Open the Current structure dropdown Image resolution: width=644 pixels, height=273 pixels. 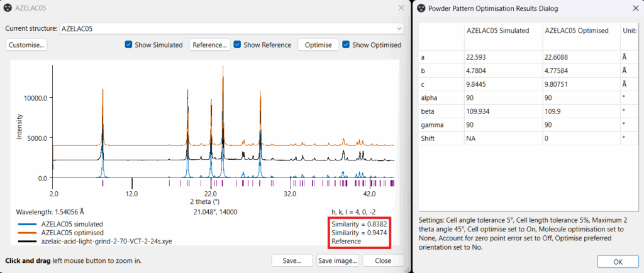(399, 28)
